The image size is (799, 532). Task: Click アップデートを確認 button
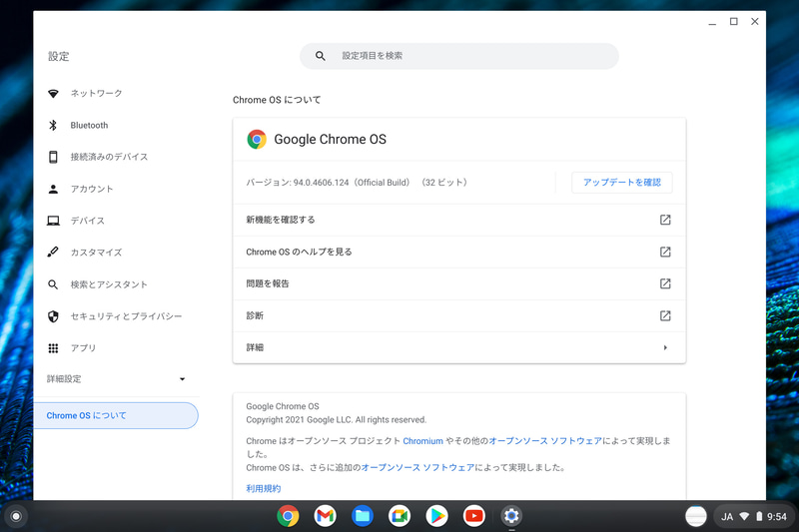(621, 183)
